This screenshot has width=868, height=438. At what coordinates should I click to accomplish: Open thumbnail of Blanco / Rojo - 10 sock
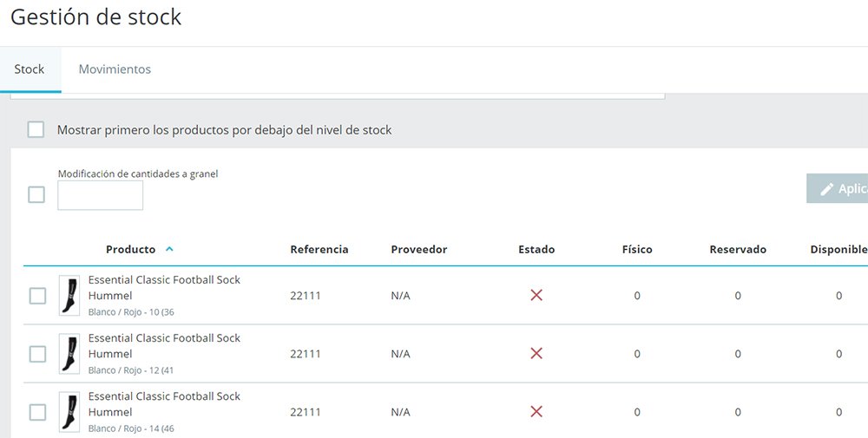(x=69, y=296)
